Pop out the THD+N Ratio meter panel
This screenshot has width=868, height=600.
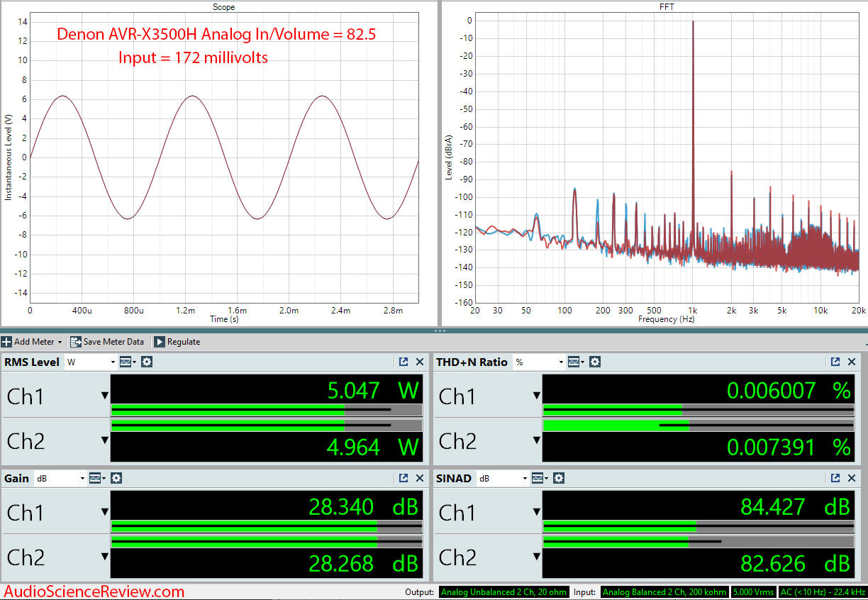pyautogui.click(x=835, y=362)
